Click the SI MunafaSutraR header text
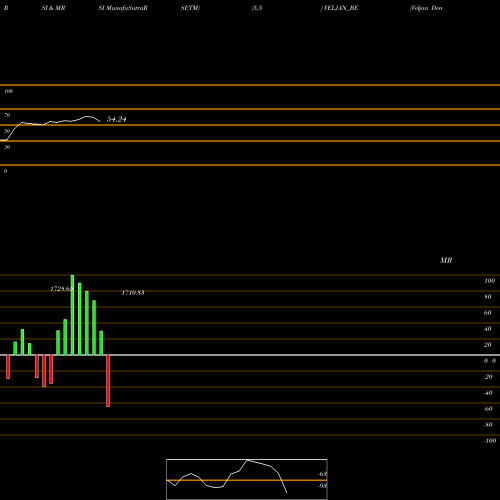This screenshot has width=500, height=500. pyautogui.click(x=123, y=8)
